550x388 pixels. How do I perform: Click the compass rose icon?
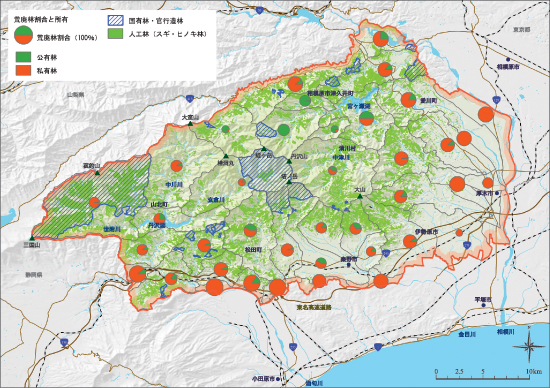(529, 346)
